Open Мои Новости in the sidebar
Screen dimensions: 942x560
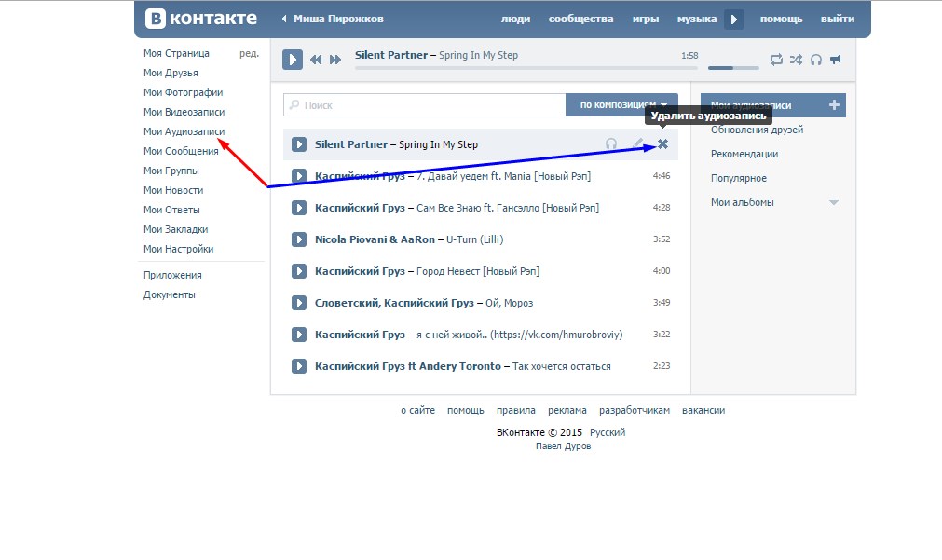pos(173,190)
